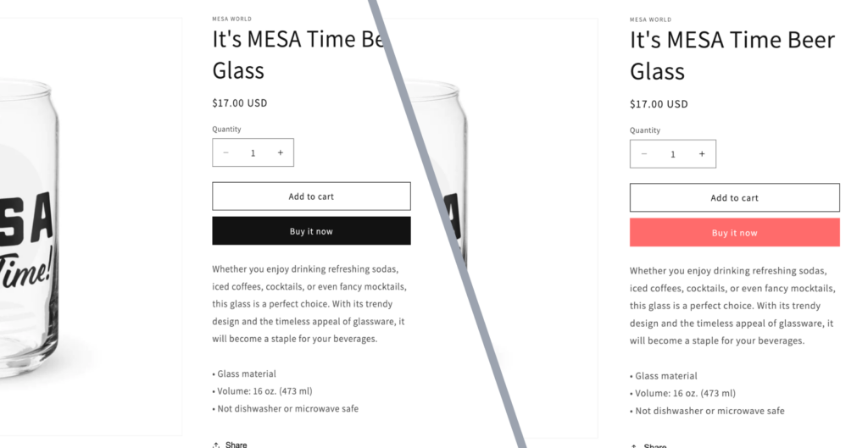Increase quantity on the red-button product page
The image size is (868, 448).
pyautogui.click(x=701, y=154)
